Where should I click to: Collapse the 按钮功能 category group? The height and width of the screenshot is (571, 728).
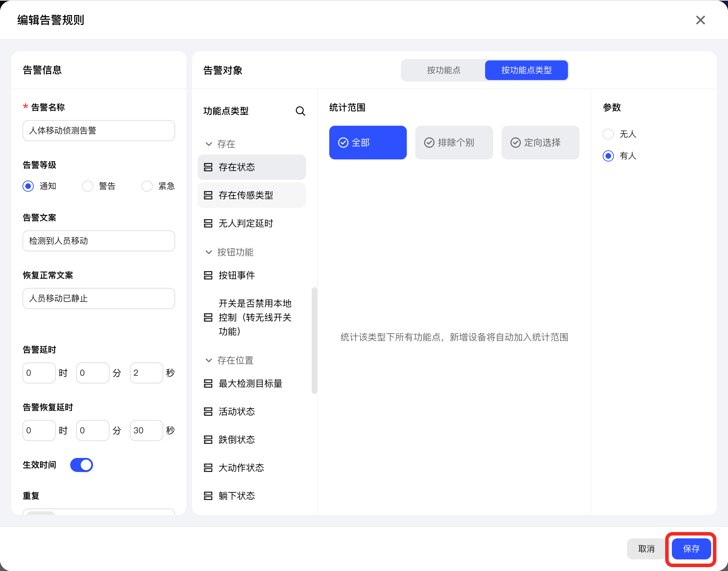click(209, 252)
